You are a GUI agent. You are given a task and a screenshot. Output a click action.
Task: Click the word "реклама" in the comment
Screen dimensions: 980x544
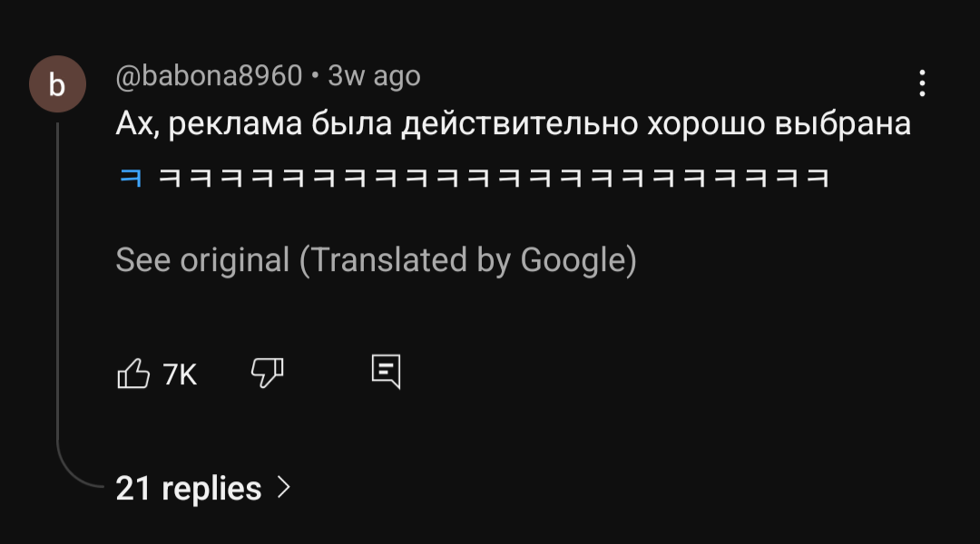click(235, 124)
